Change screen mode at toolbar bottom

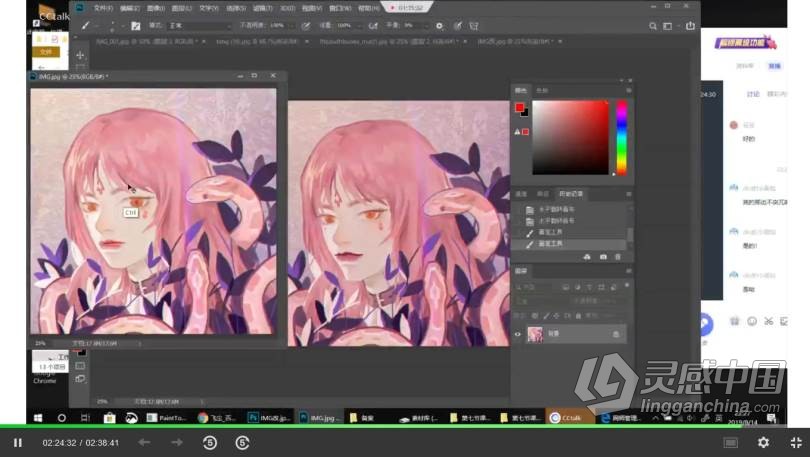[x=80, y=379]
